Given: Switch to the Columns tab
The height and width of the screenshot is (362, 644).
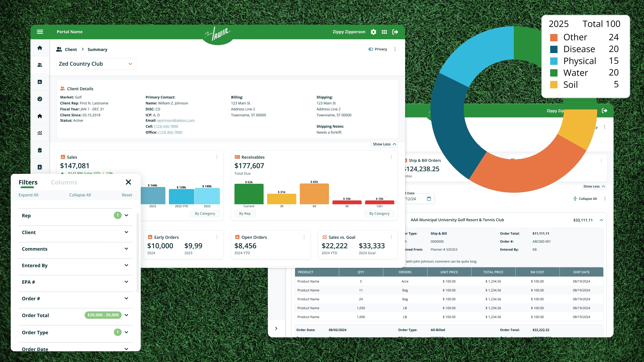Looking at the screenshot, I should point(64,182).
